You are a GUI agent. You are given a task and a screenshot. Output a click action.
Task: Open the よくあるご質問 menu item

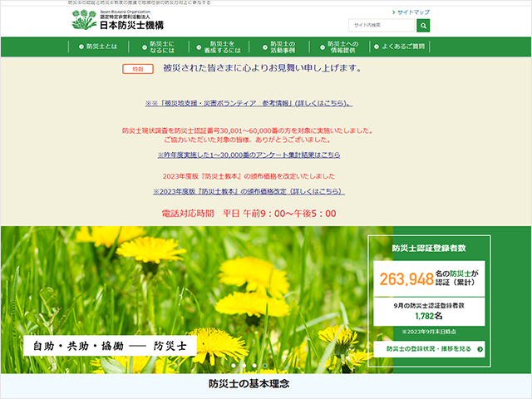(400, 47)
